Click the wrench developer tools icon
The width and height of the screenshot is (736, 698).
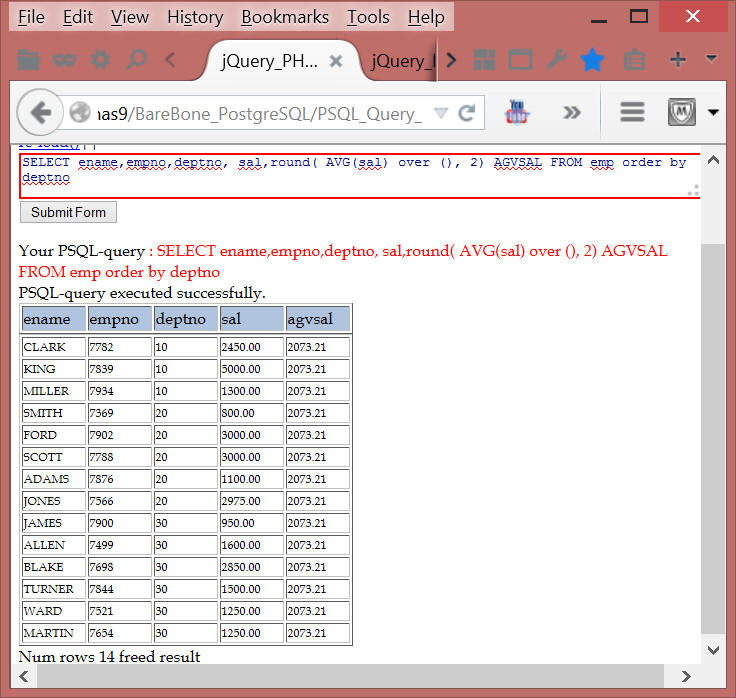point(556,60)
